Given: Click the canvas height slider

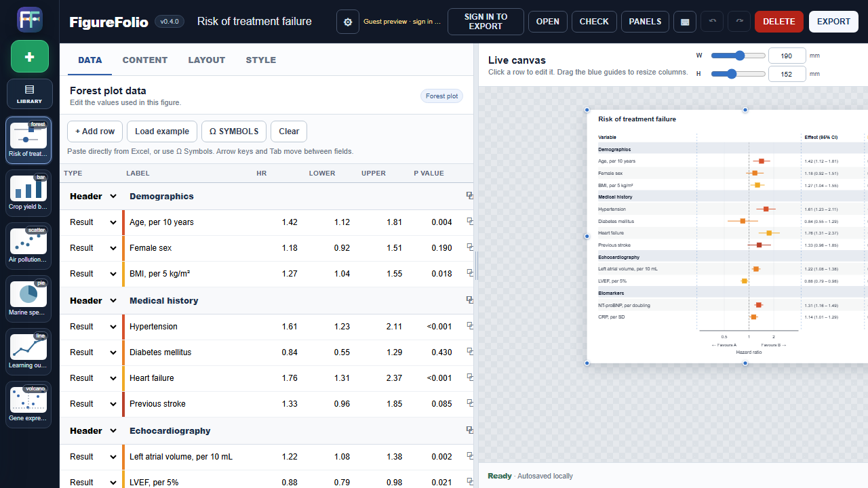Looking at the screenshot, I should [738, 74].
